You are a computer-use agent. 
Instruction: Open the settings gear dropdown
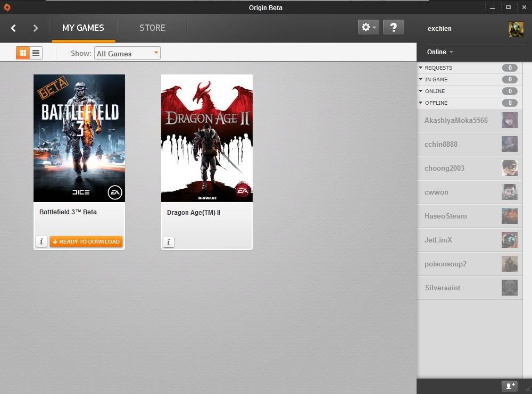coord(368,28)
